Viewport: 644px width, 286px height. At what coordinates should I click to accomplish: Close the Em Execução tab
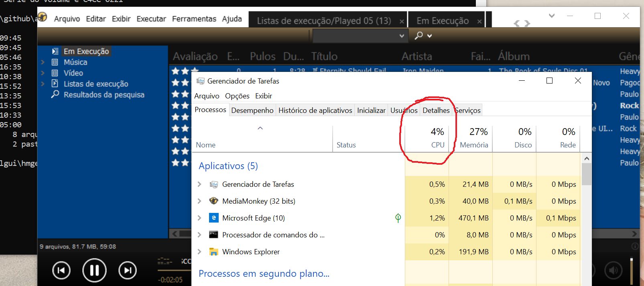[x=479, y=22]
